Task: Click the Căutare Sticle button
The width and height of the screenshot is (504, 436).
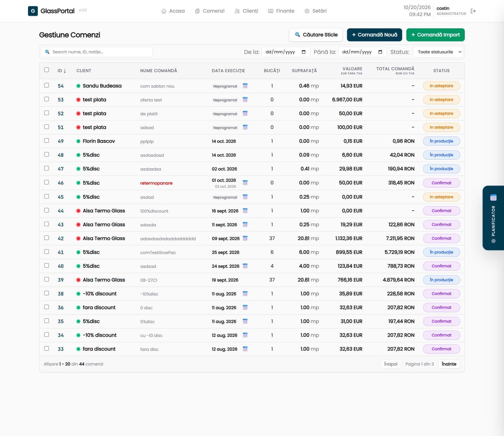Action: pos(316,35)
